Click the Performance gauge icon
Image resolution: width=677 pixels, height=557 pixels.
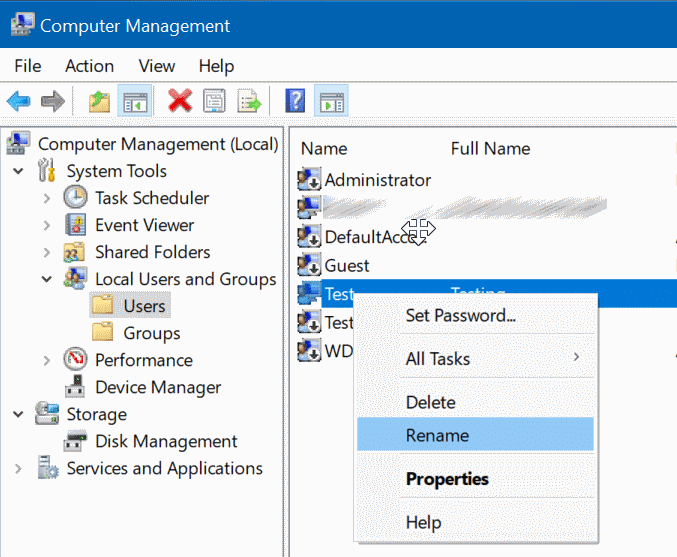click(x=76, y=359)
